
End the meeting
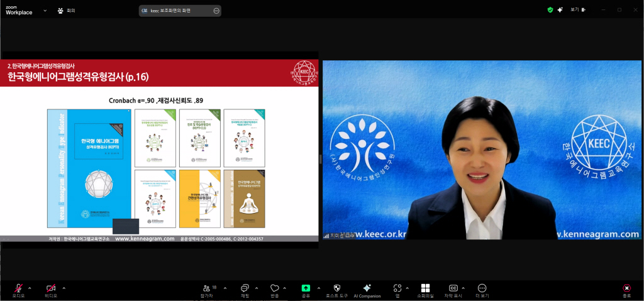(x=626, y=290)
